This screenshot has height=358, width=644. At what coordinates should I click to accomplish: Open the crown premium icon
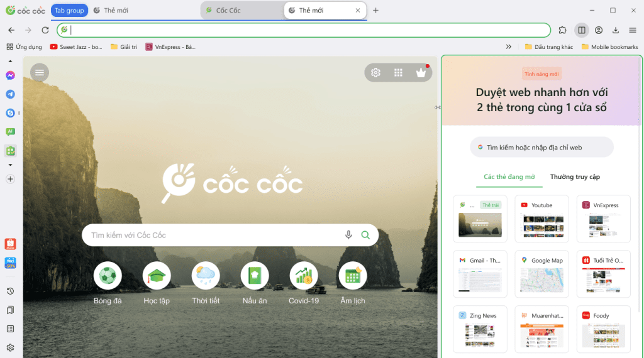(x=421, y=73)
